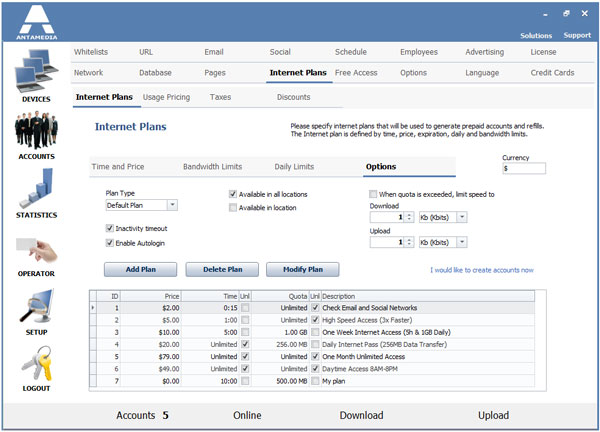This screenshot has width=600, height=432.
Task: Open the Credit Cards tab
Action: tap(552, 73)
